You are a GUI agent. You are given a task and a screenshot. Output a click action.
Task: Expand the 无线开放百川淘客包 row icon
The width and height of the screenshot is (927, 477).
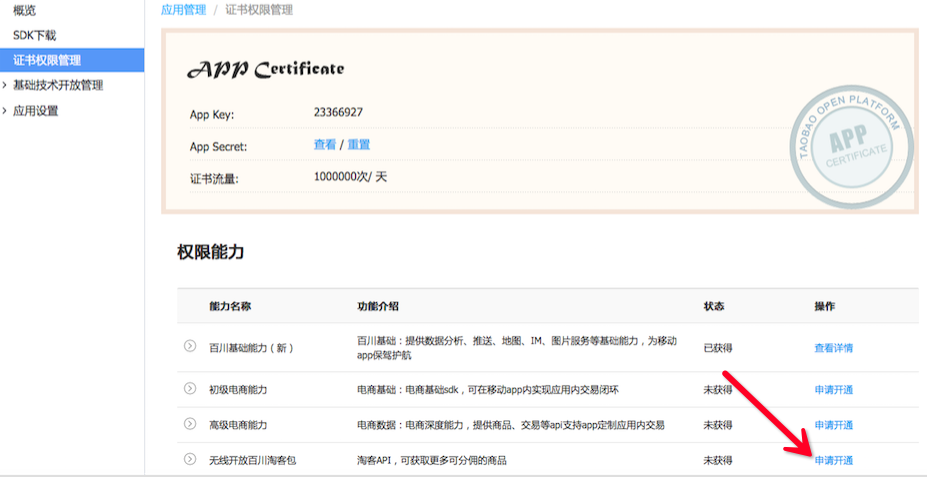(x=189, y=459)
